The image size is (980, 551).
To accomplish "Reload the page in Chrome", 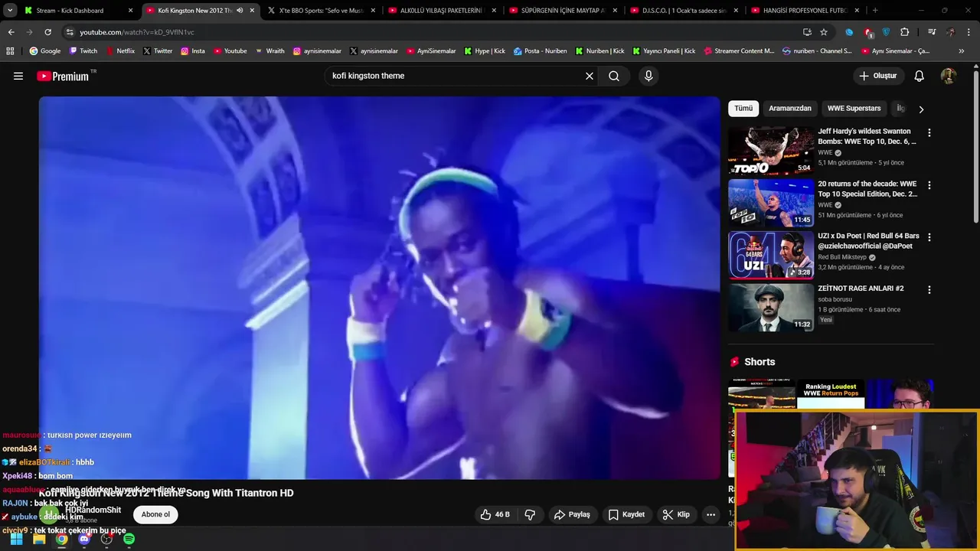I will [47, 32].
